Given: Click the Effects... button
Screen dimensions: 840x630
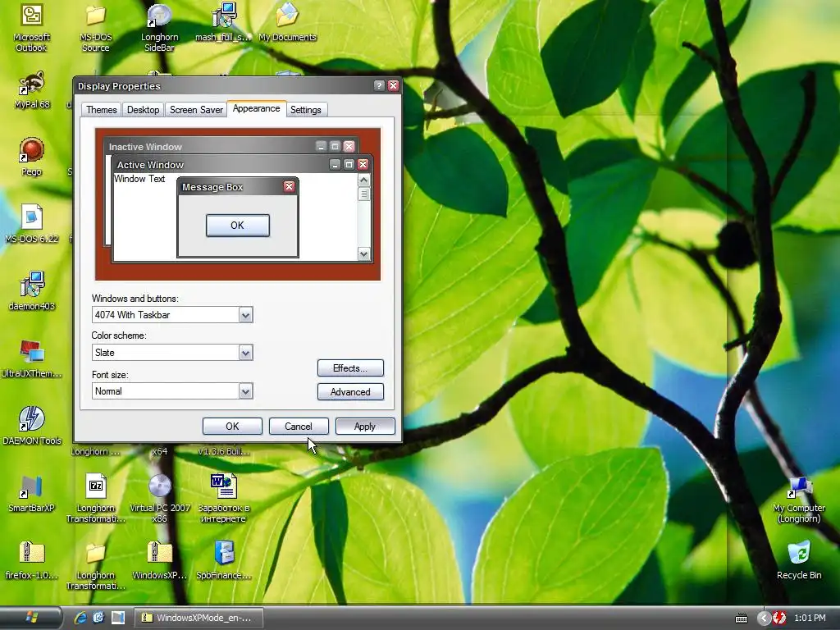Looking at the screenshot, I should point(350,368).
